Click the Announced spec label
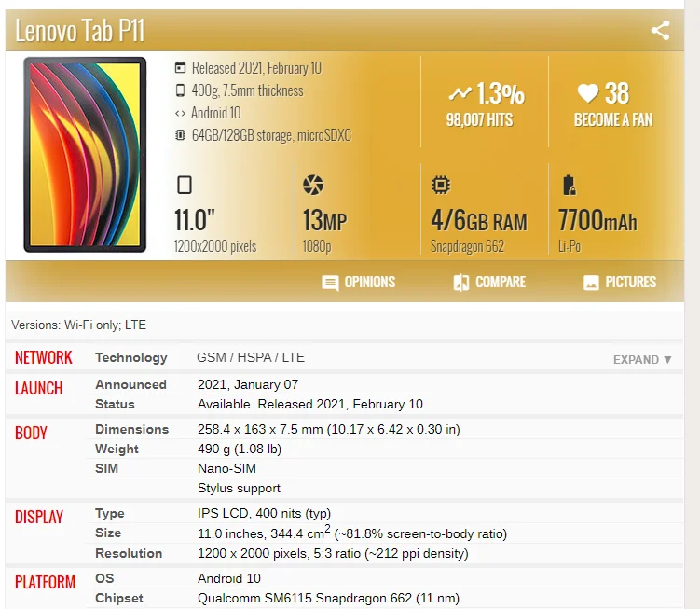700x609 pixels. point(130,384)
